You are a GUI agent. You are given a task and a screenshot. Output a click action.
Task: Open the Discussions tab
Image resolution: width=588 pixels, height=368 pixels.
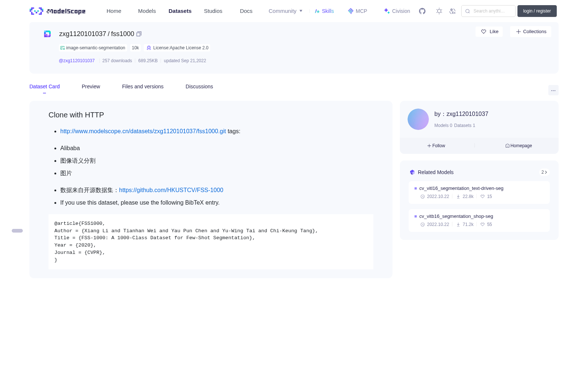coord(199,86)
